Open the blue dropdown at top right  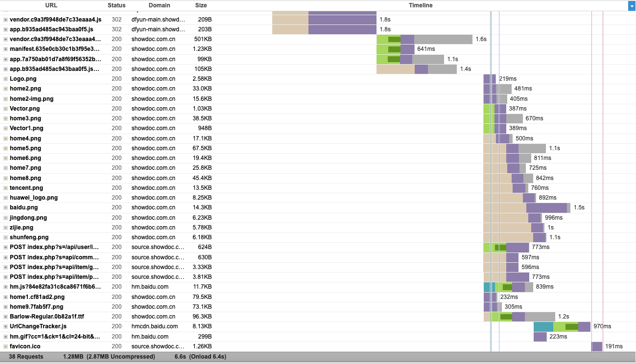[x=632, y=5]
